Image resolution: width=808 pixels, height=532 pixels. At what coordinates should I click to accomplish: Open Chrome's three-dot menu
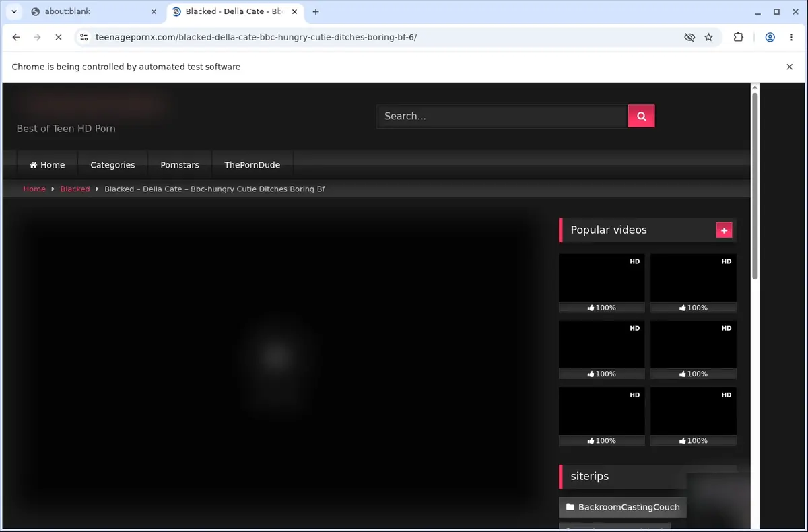(x=791, y=38)
